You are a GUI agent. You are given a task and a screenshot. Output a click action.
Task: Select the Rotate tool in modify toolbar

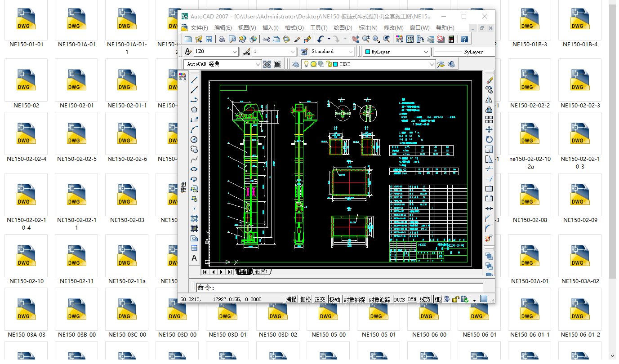pyautogui.click(x=489, y=139)
